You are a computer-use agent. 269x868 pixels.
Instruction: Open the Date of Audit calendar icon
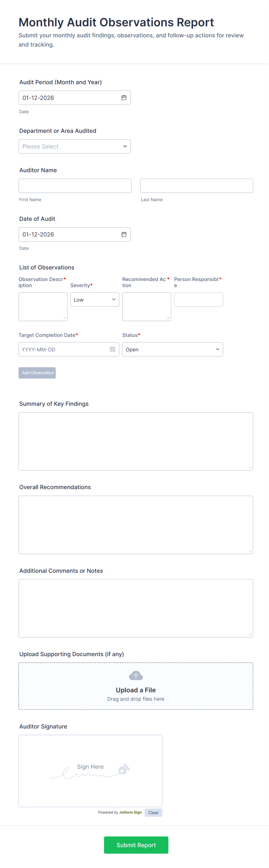[124, 234]
